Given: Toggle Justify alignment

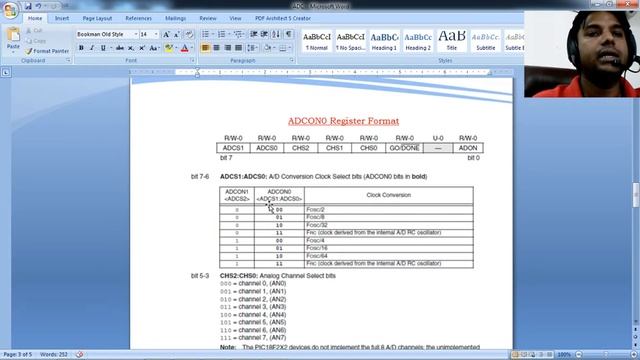Looking at the screenshot, I should coord(238,48).
